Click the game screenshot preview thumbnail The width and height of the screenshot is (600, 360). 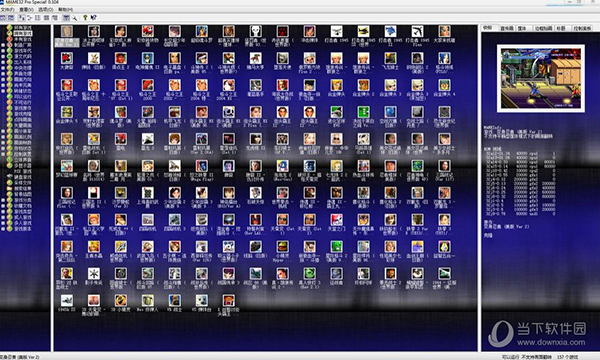pos(541,78)
